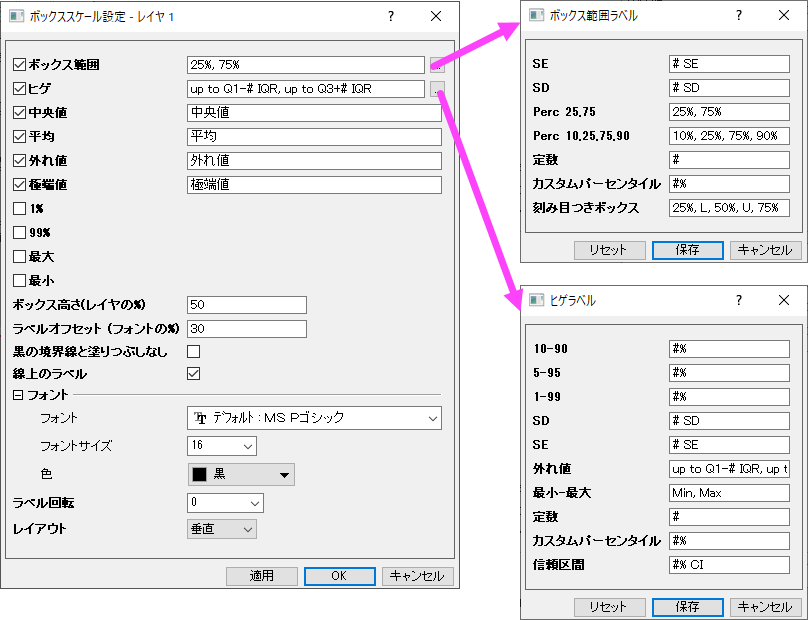Check the 最小 checkbox
The height and width of the screenshot is (620, 808).
coord(20,280)
